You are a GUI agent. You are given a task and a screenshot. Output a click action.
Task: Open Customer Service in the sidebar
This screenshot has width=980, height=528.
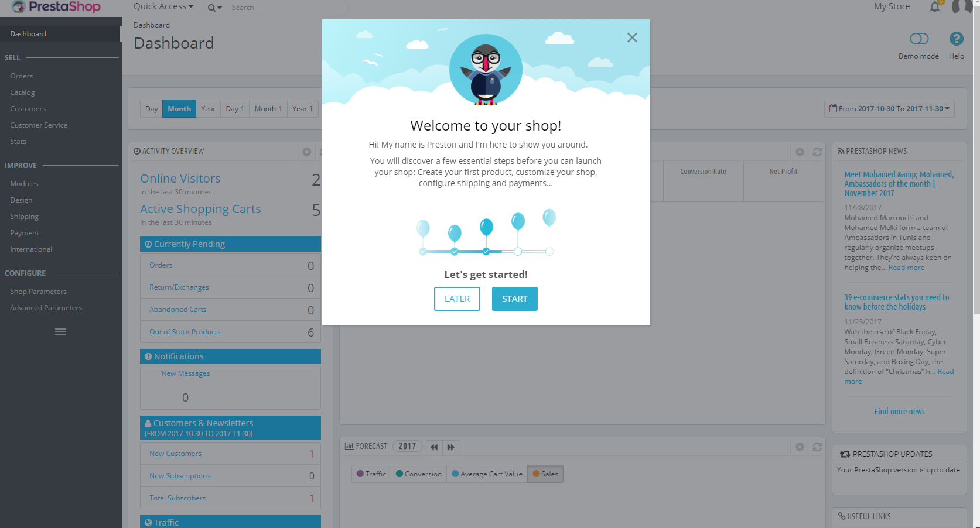[39, 125]
